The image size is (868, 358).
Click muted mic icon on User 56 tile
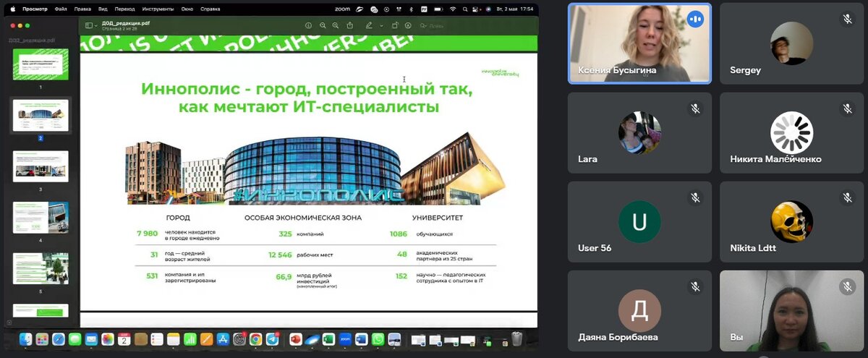(695, 197)
